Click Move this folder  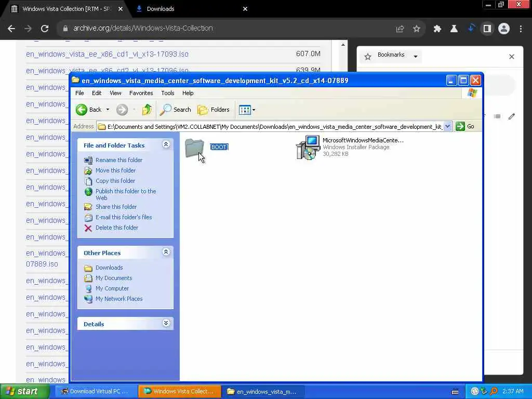(115, 170)
